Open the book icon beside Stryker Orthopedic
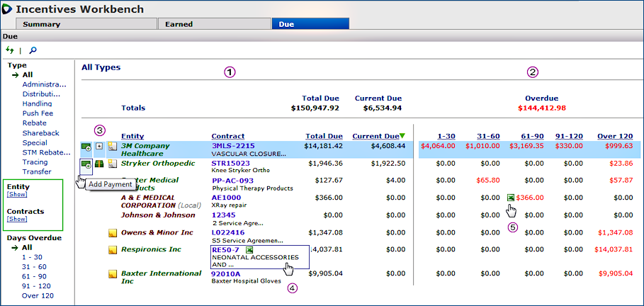 pyautogui.click(x=99, y=164)
